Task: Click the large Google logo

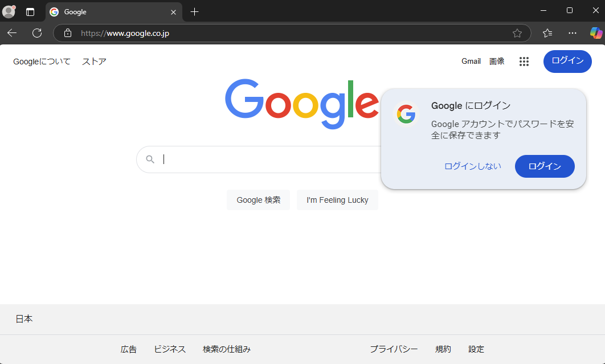Action: coord(302,104)
